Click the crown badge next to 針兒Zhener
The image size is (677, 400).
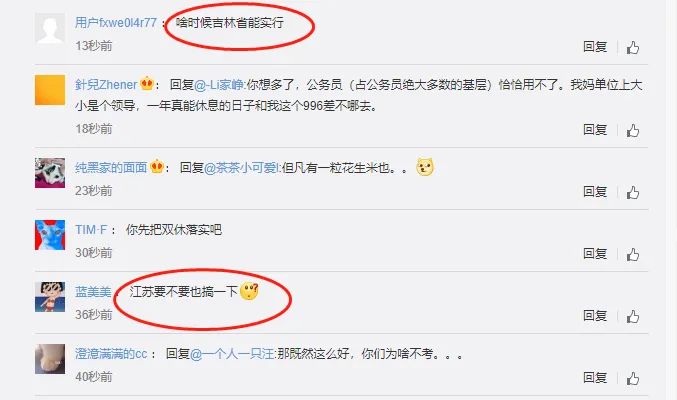click(x=147, y=83)
